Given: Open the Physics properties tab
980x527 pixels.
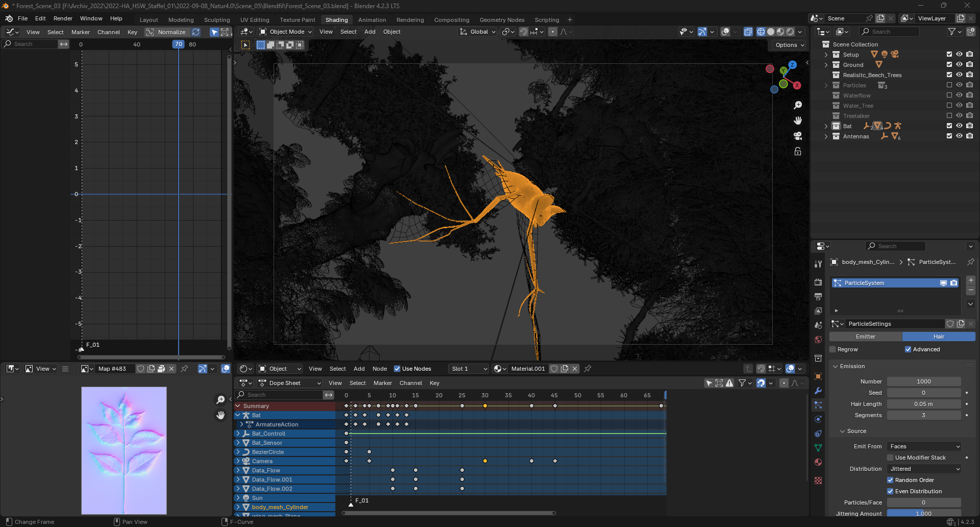Looking at the screenshot, I should (x=818, y=419).
